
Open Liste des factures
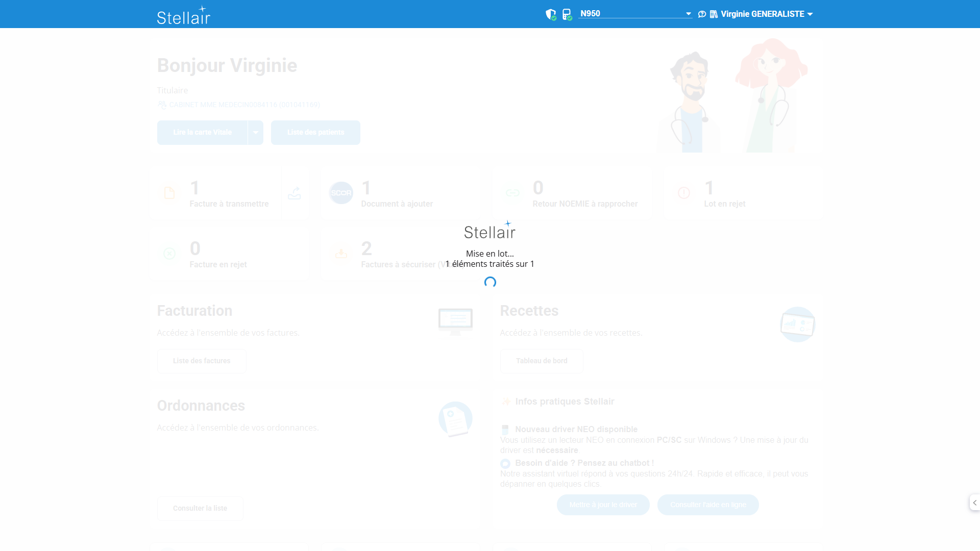[202, 361]
